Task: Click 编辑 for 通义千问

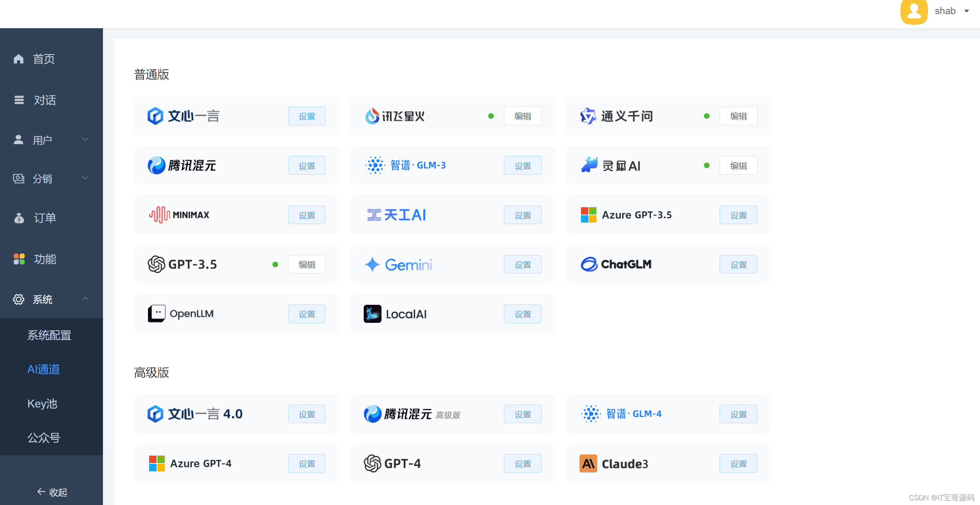Action: 738,116
